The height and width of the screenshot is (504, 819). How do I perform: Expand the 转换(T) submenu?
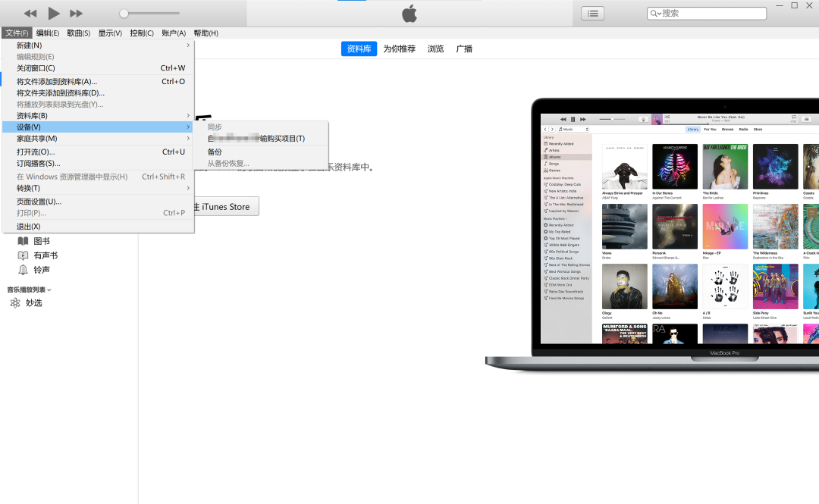pyautogui.click(x=98, y=188)
